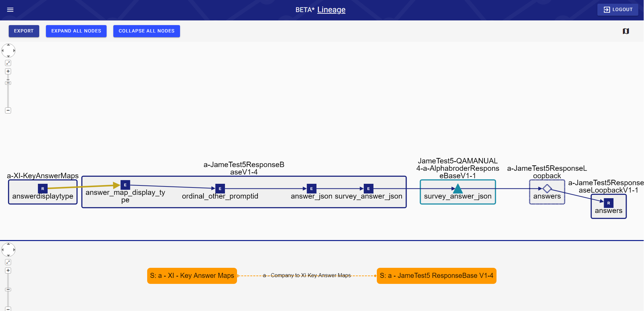Click the a-JameTest5ResponseBaseV1-4 group label
This screenshot has height=311, width=644.
click(244, 168)
